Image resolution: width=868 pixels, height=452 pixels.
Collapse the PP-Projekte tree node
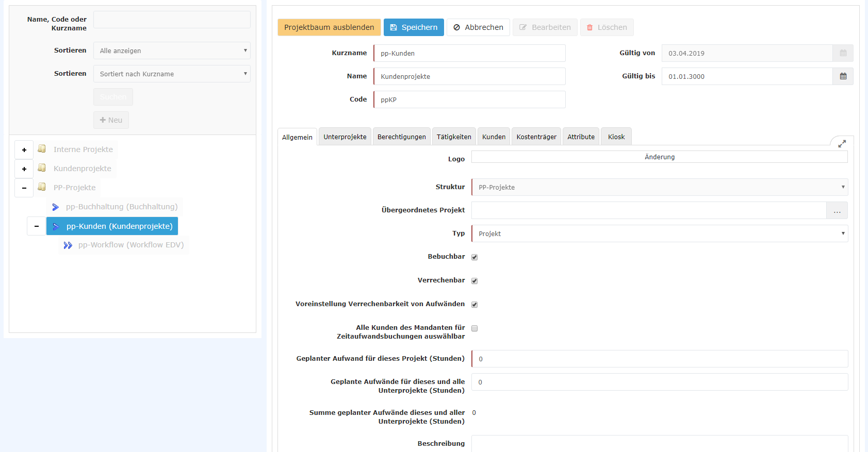click(24, 188)
